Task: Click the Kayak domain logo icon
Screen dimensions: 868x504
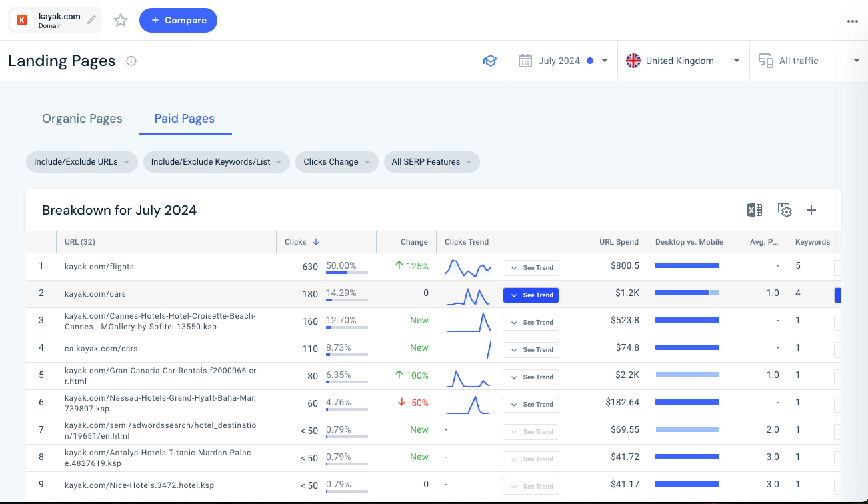Action: [x=21, y=21]
